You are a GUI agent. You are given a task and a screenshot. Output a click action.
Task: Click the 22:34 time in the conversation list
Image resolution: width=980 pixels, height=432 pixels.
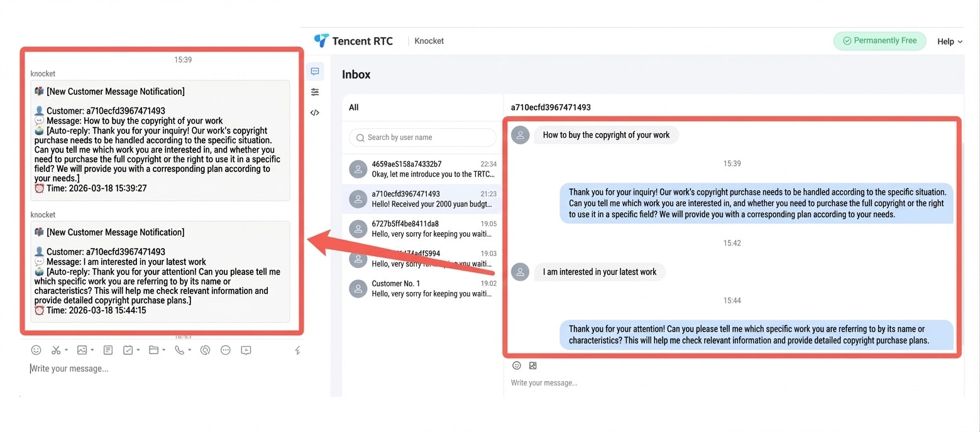tap(488, 164)
